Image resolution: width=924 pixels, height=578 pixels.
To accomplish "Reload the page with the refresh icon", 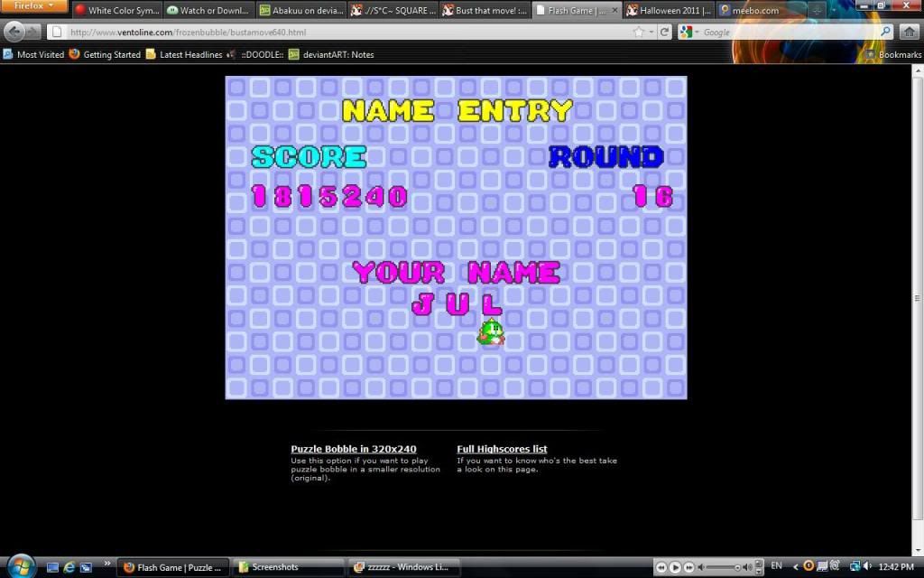I will click(665, 32).
